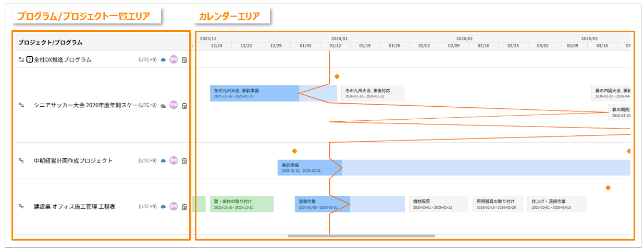
Task: Click the 2026/02 month header
Action: coord(464,39)
